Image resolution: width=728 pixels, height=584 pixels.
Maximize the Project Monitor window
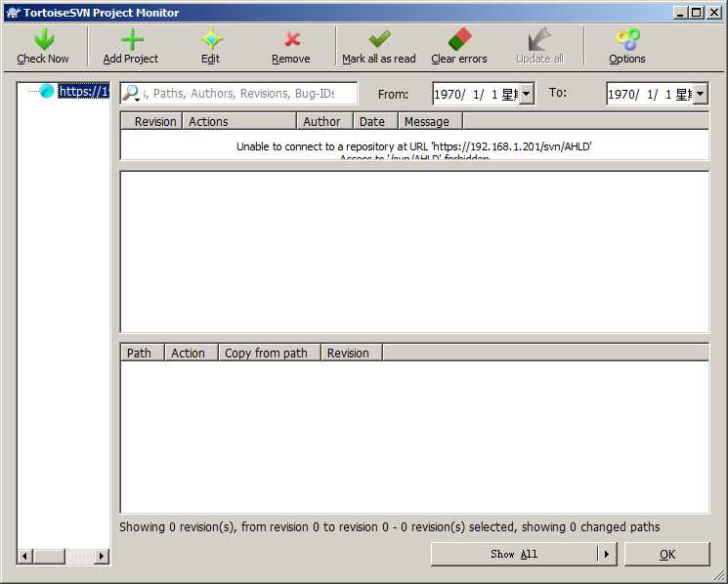[697, 13]
